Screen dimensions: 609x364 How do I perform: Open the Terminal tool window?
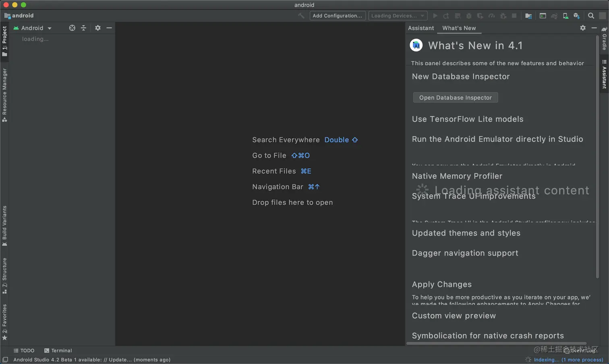(58, 351)
